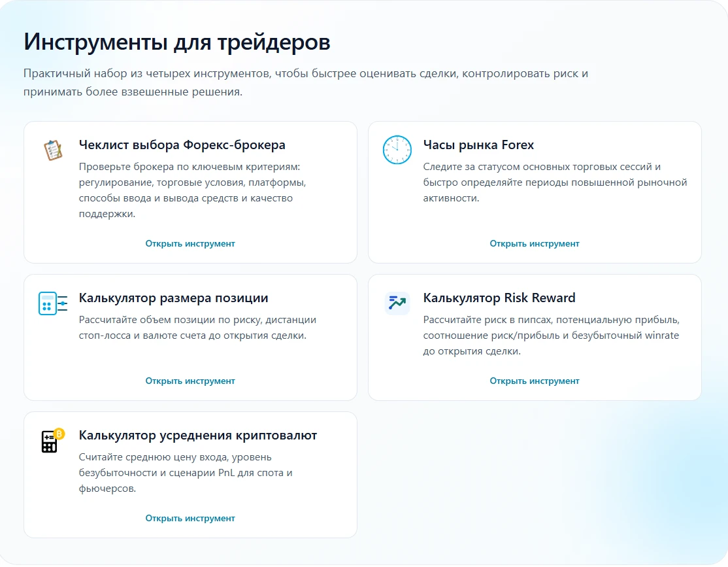Select the Калькулятор Risk Reward card
Viewport: 728px width, 567px height.
pyautogui.click(x=535, y=337)
